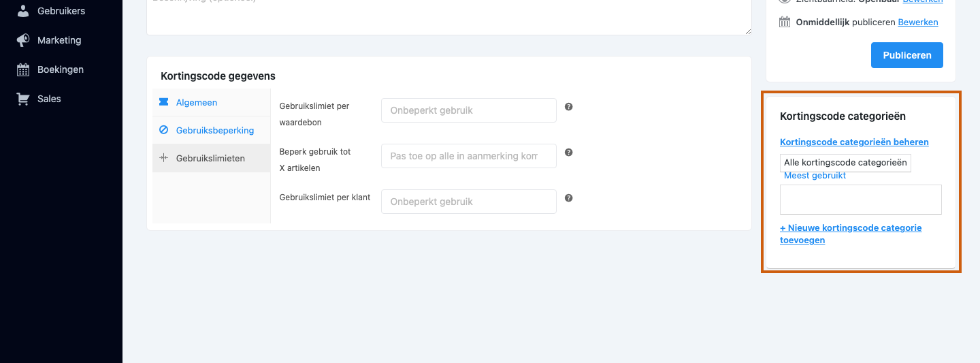Focus the Gebruikslimiet per klant field
980x363 pixels.
pos(469,202)
